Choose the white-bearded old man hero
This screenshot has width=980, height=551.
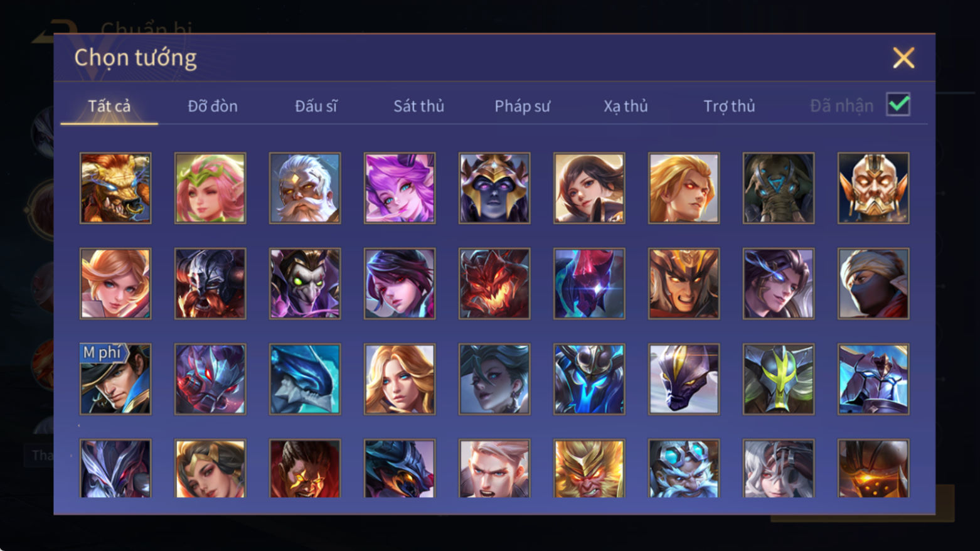click(305, 188)
